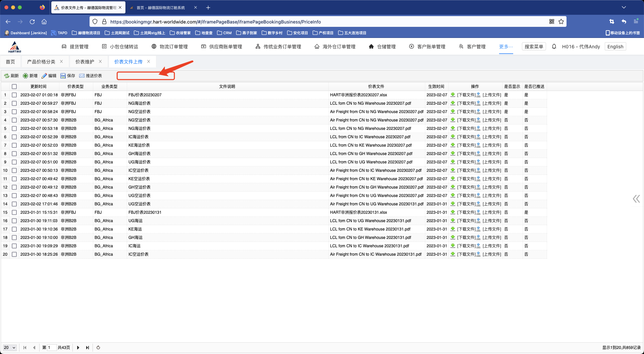Click the 推送价表 envelope icon

pos(82,76)
